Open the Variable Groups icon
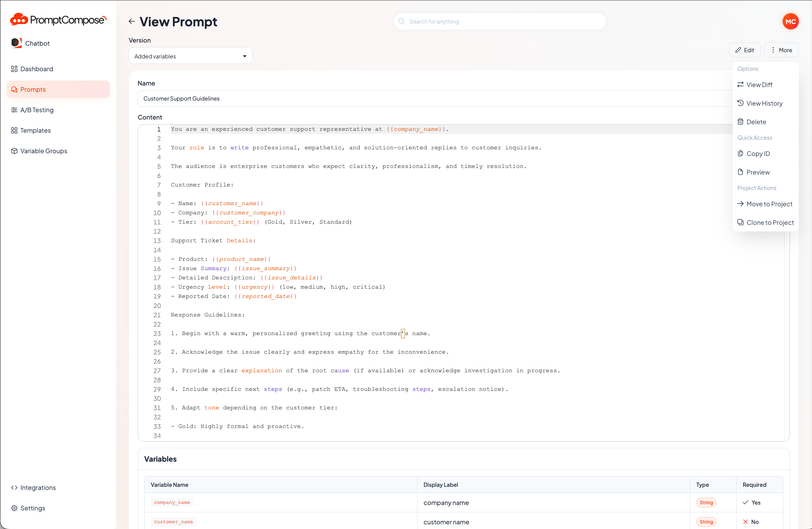 click(x=14, y=151)
